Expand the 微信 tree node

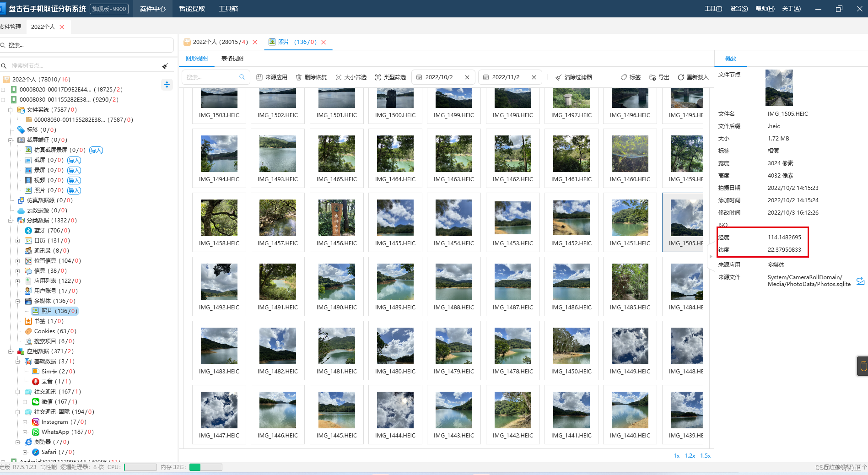25,402
